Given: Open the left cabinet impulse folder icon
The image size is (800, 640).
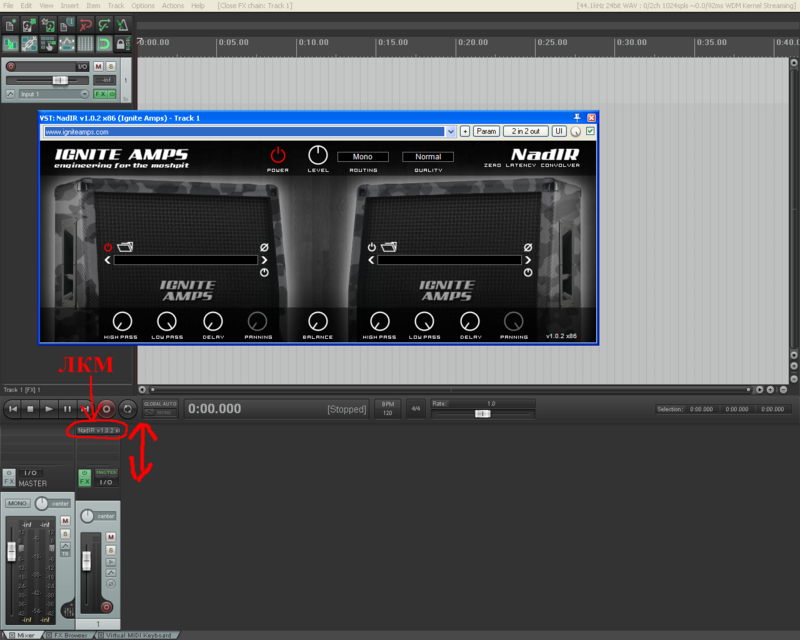Looking at the screenshot, I should click(125, 246).
